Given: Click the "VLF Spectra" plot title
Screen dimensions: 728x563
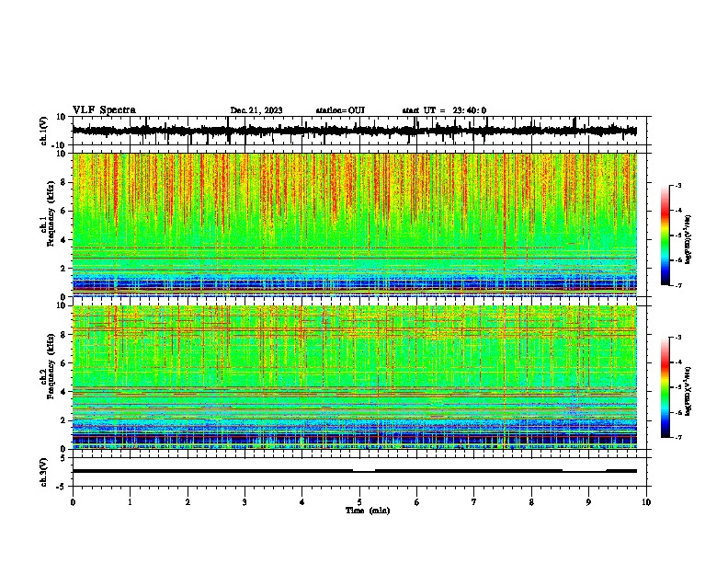Looking at the screenshot, I should pos(104,110).
